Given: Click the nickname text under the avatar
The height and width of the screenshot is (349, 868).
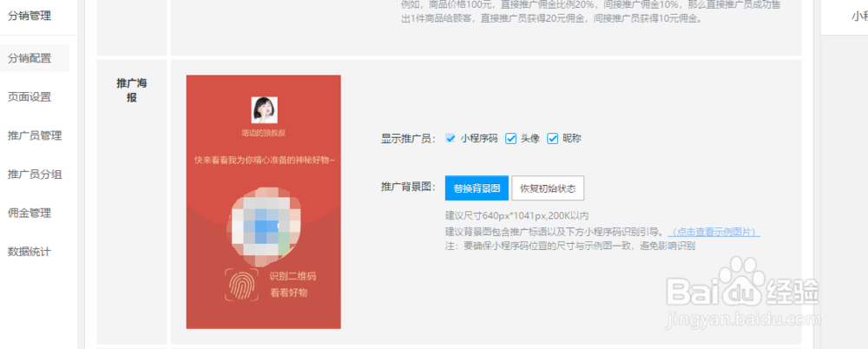Looking at the screenshot, I should click(264, 133).
